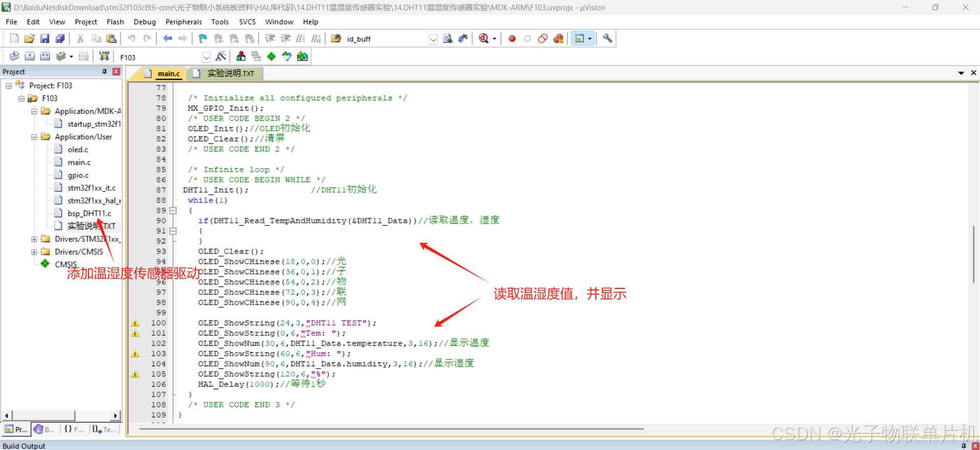Download to flash with the LOAD icon
Screen dimensions: 980x450
coord(104,56)
